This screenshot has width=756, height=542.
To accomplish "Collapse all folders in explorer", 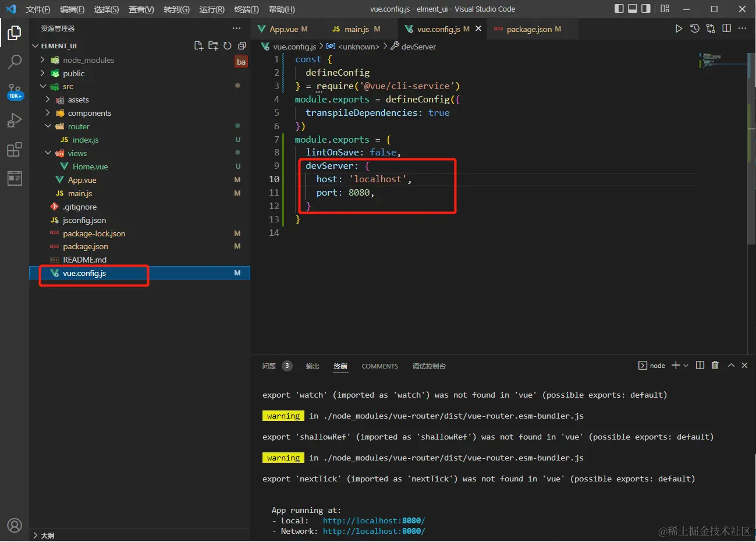I will [242, 46].
